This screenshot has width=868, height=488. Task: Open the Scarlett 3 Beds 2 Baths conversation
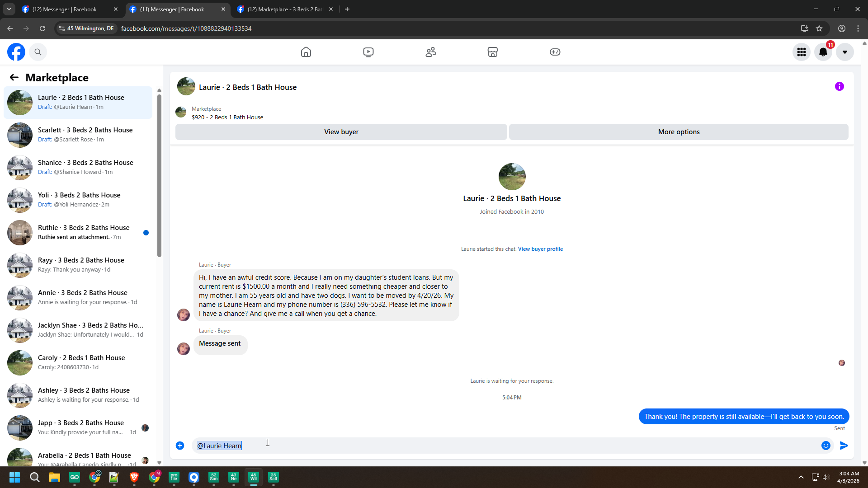(x=78, y=135)
